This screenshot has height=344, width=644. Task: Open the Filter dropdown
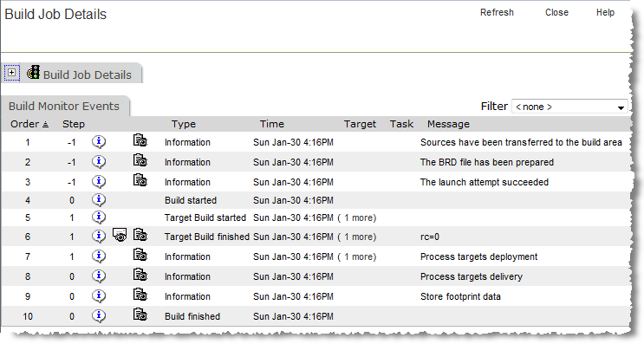[569, 107]
